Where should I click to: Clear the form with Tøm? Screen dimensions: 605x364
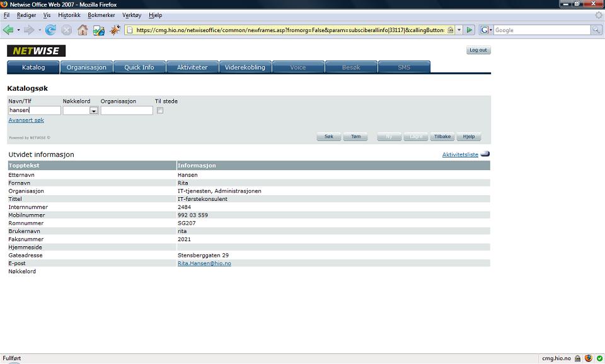click(x=355, y=137)
